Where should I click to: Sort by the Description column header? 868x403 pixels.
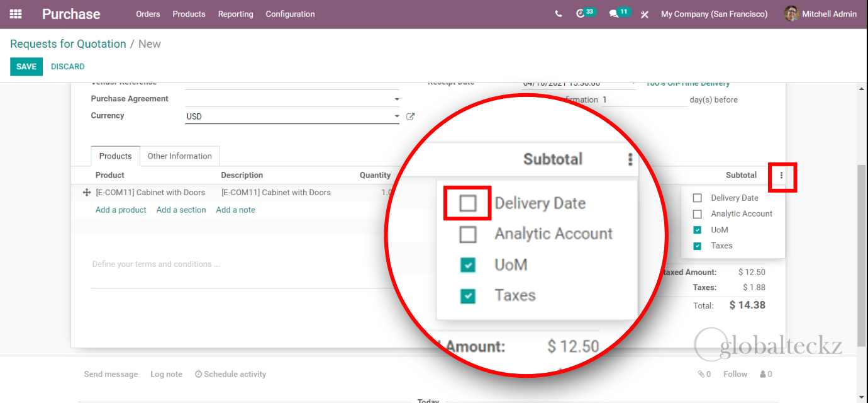[x=242, y=176]
